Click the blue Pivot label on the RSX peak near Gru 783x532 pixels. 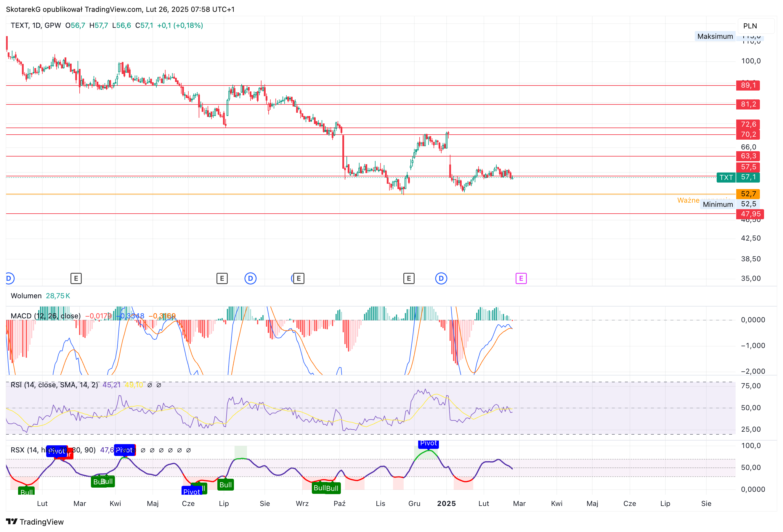pyautogui.click(x=428, y=444)
